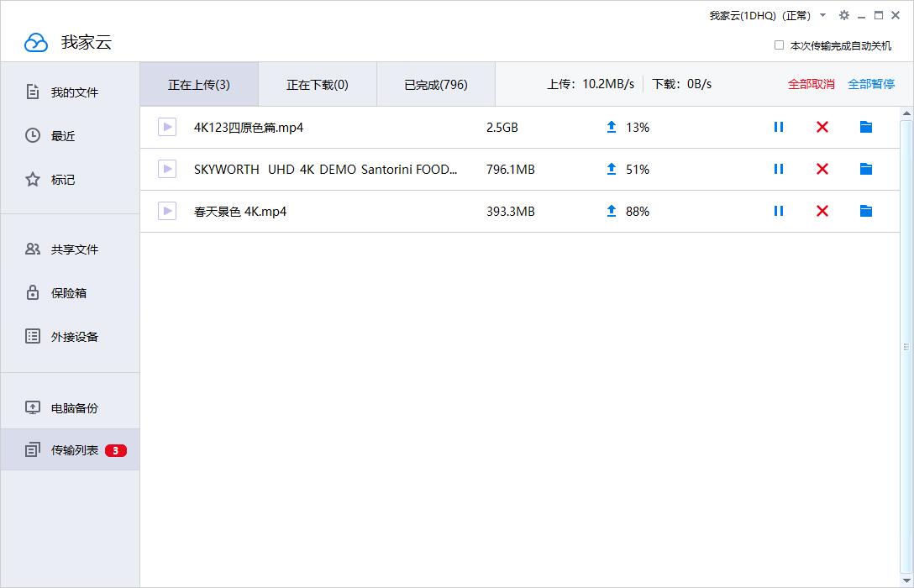Screen dimensions: 914x588
Task: Click 全部暂停 to pause all uploads
Action: click(x=871, y=84)
